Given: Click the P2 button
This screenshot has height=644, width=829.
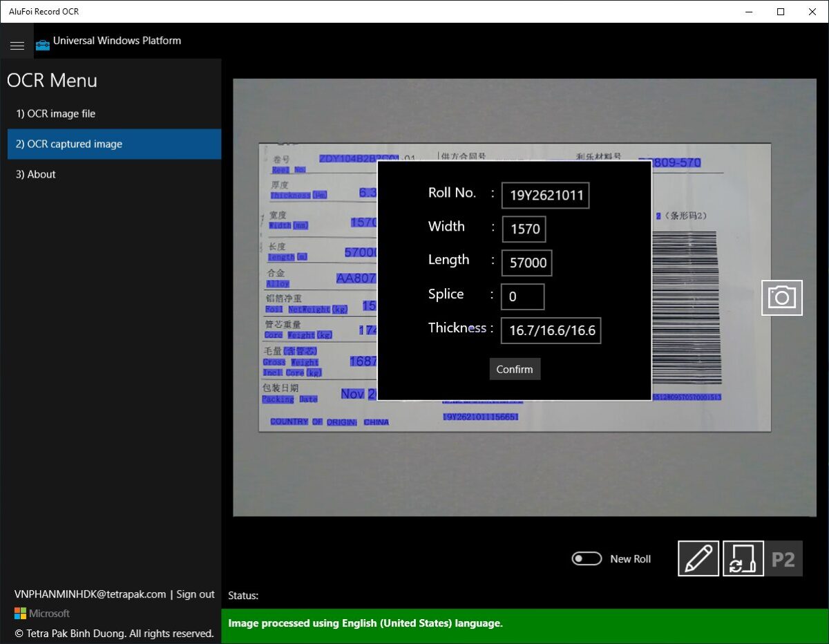Looking at the screenshot, I should click(x=783, y=558).
